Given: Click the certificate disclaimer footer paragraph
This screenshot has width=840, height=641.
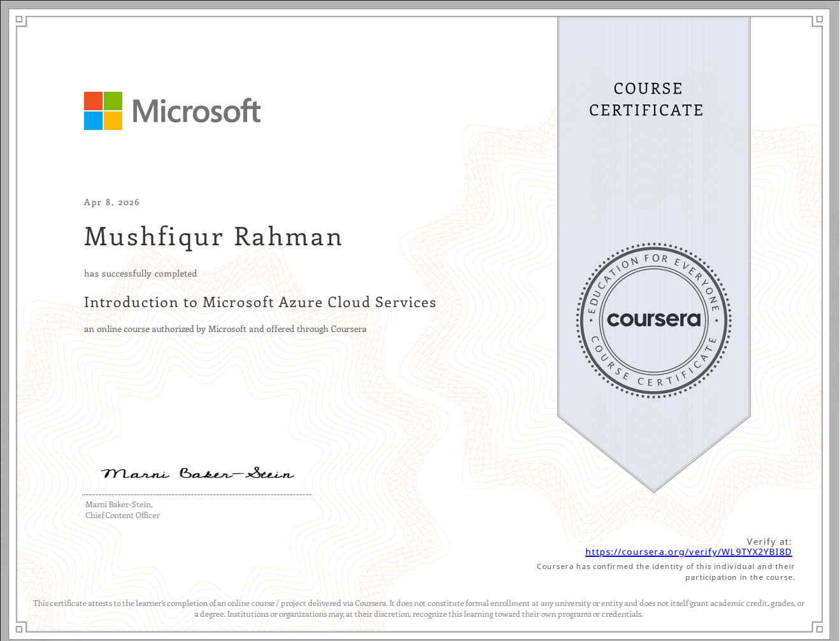Looking at the screenshot, I should 419,609.
